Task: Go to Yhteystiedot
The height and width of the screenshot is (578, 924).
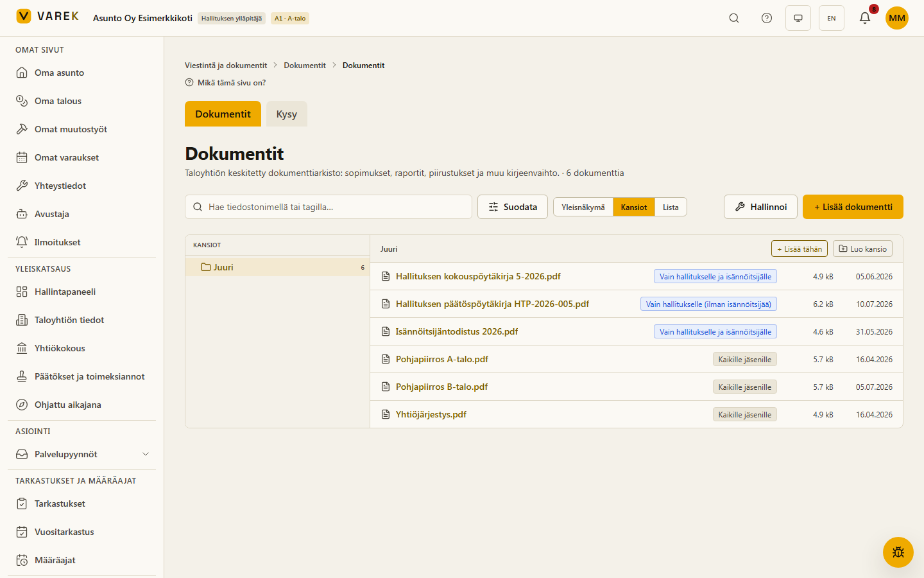Action: [x=82, y=186]
